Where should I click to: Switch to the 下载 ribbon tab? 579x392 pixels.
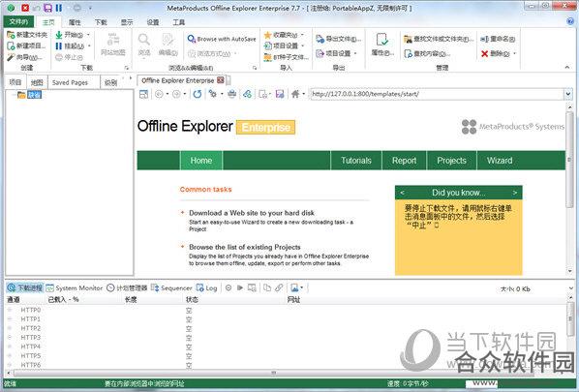pos(101,22)
